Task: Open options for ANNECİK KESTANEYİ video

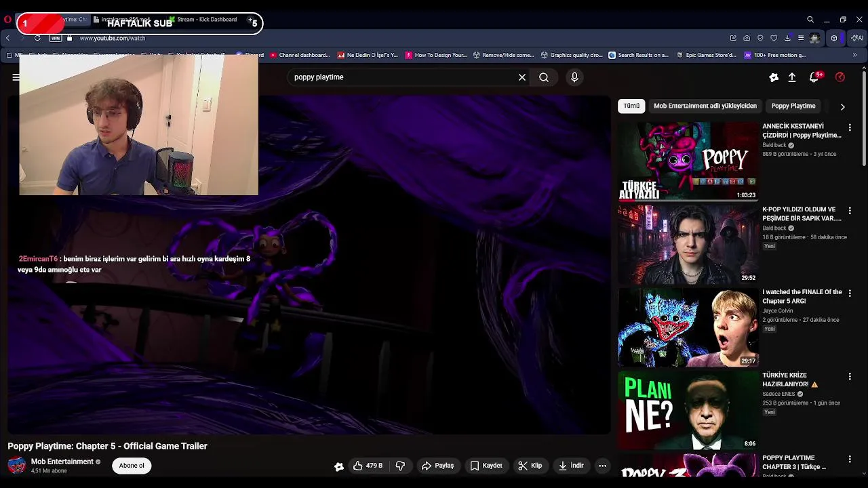Action: [x=850, y=127]
